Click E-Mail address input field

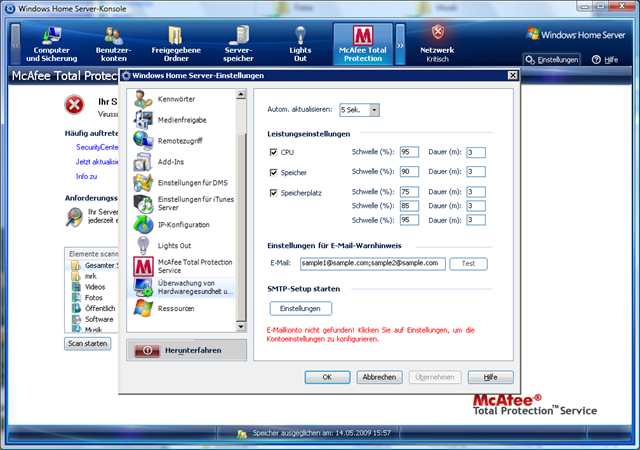click(x=373, y=263)
